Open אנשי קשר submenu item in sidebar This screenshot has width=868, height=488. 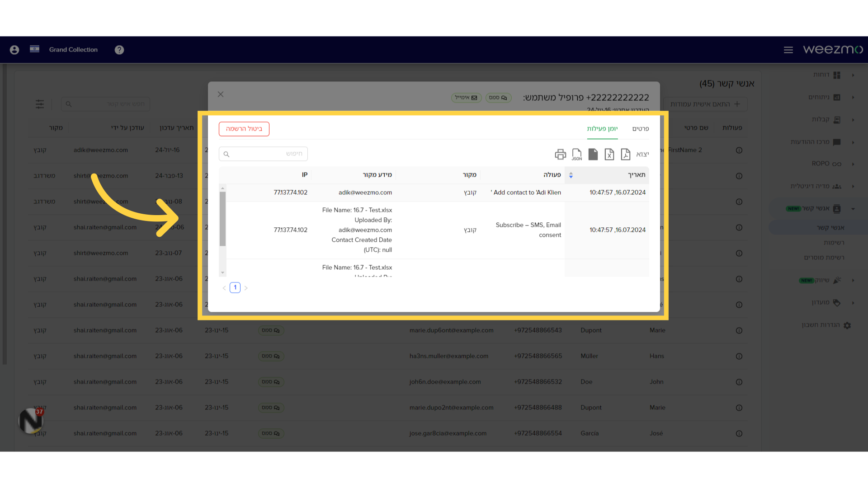(x=830, y=228)
